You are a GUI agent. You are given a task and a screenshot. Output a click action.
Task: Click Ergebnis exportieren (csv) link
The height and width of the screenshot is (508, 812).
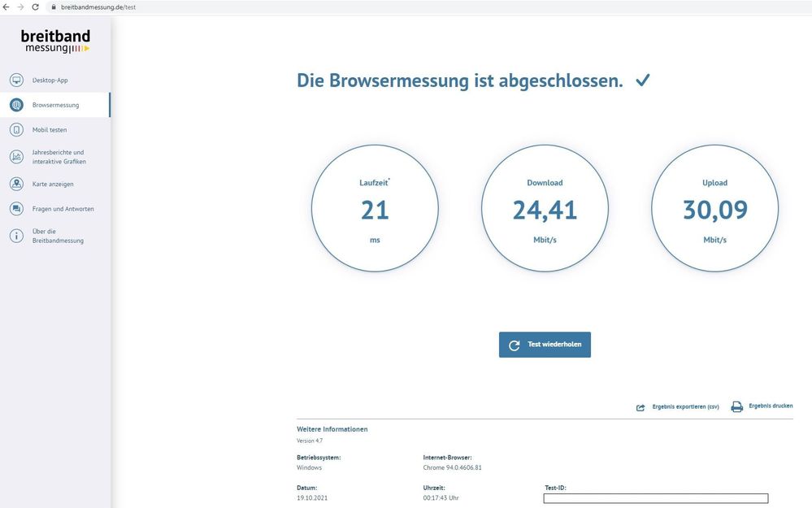[686, 407]
